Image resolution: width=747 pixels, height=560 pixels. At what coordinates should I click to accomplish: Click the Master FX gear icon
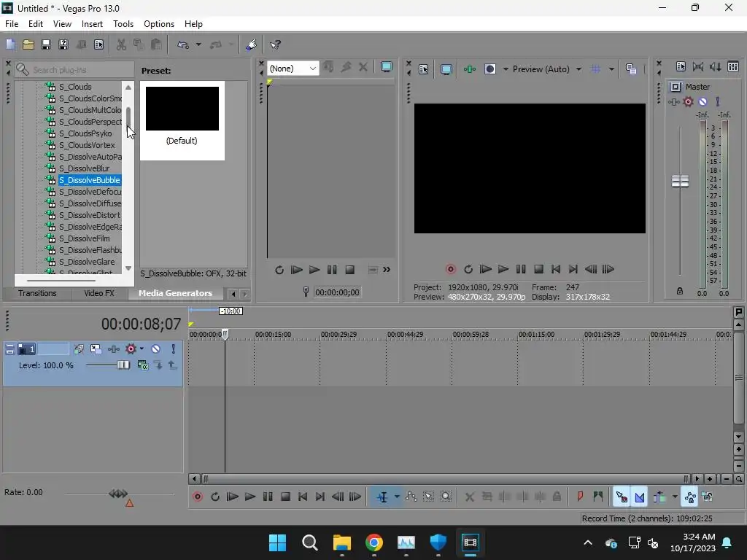tap(688, 101)
